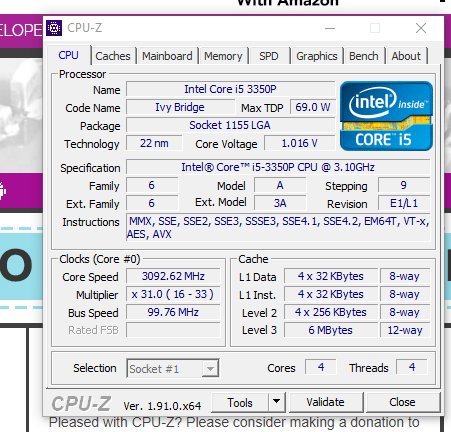
Task: Click the Name field Intel Core i5 3350P
Action: pos(230,89)
